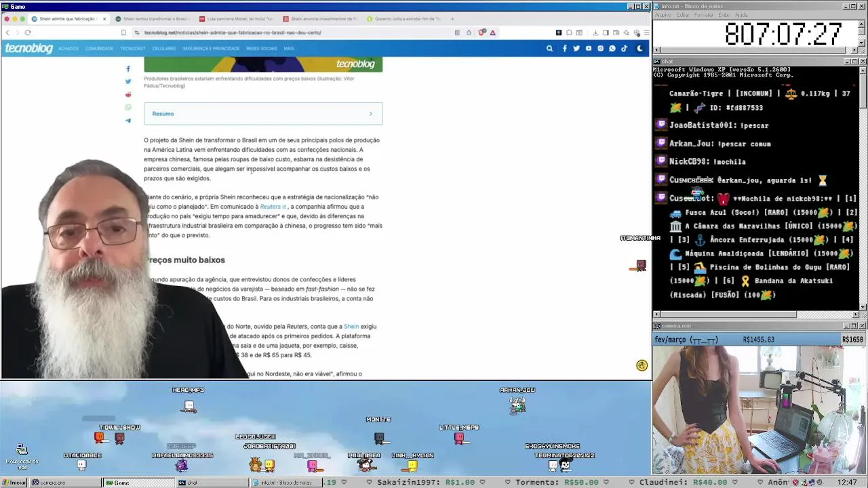Click the round yellow floating page button
Image resolution: width=868 pixels, height=488 pixels.
coord(642,366)
